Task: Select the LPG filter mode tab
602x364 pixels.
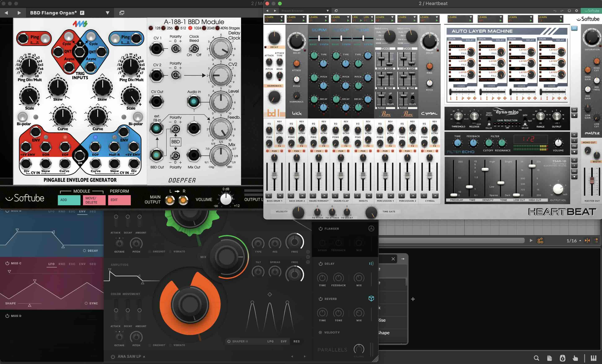Action: (270, 341)
